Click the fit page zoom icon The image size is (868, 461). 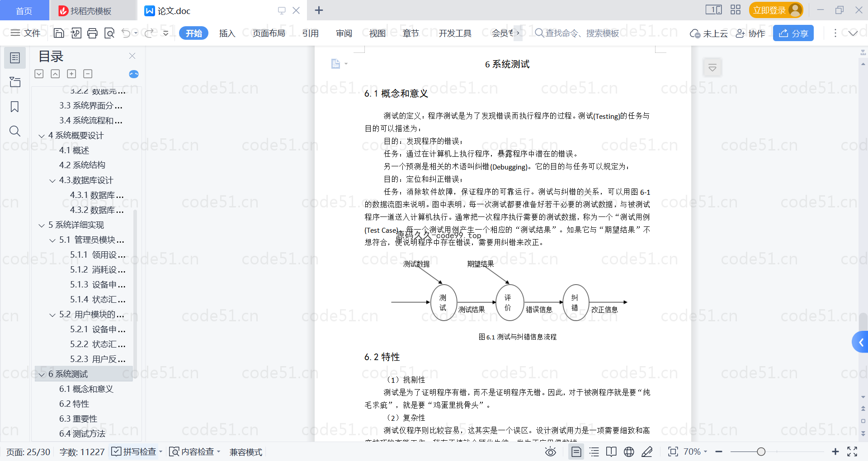click(673, 452)
